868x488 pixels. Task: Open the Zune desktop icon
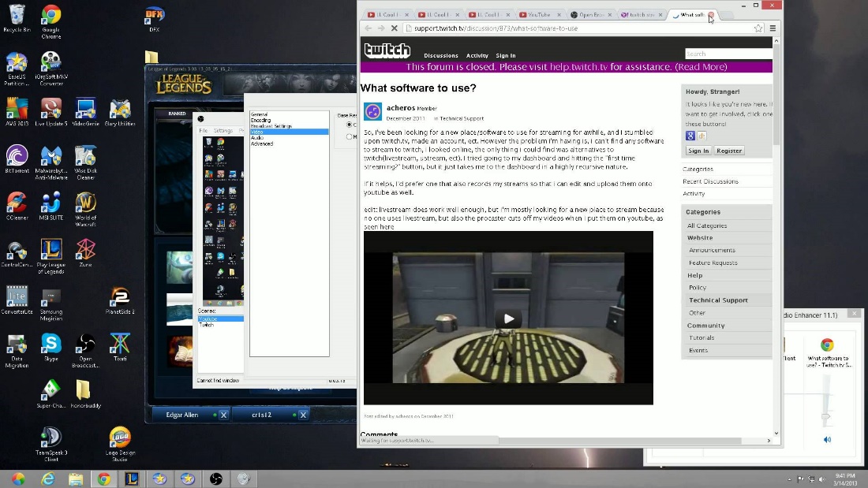pos(85,253)
